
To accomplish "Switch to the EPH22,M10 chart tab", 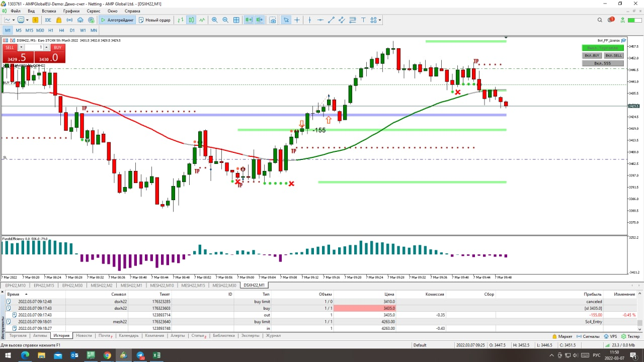I will click(16, 285).
